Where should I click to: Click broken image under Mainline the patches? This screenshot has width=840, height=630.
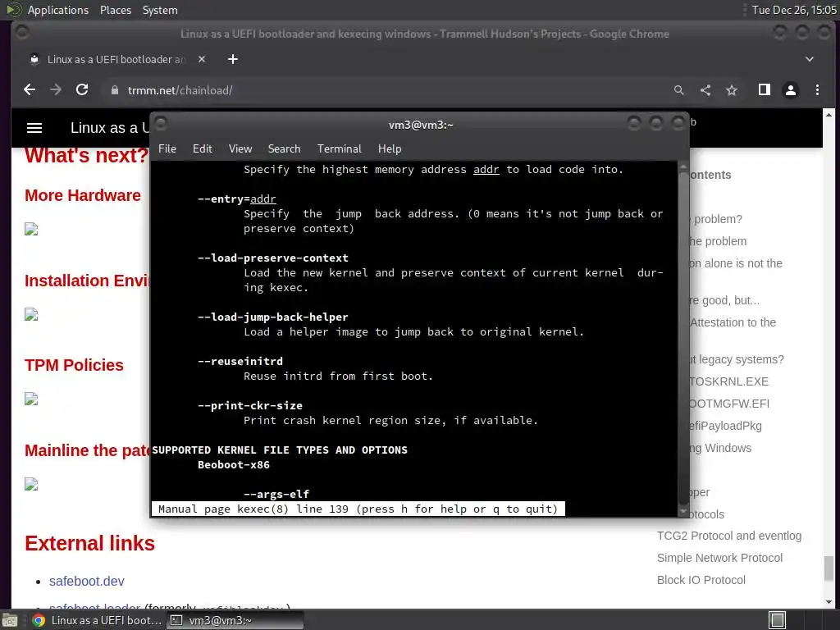point(31,484)
